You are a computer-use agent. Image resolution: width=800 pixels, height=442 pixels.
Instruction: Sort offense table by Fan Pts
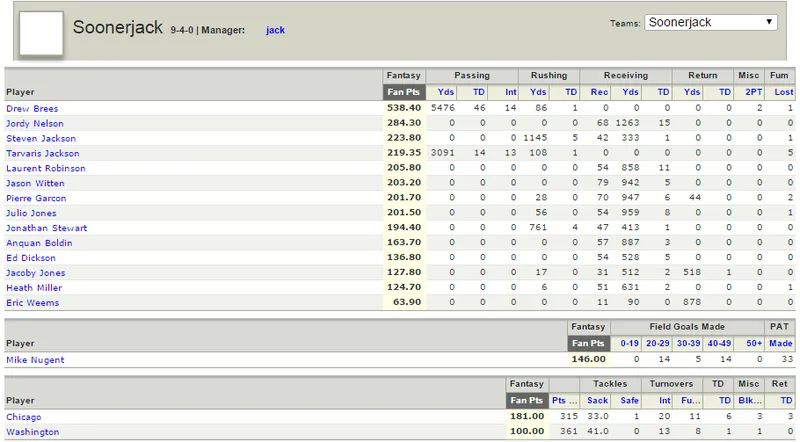[x=404, y=92]
